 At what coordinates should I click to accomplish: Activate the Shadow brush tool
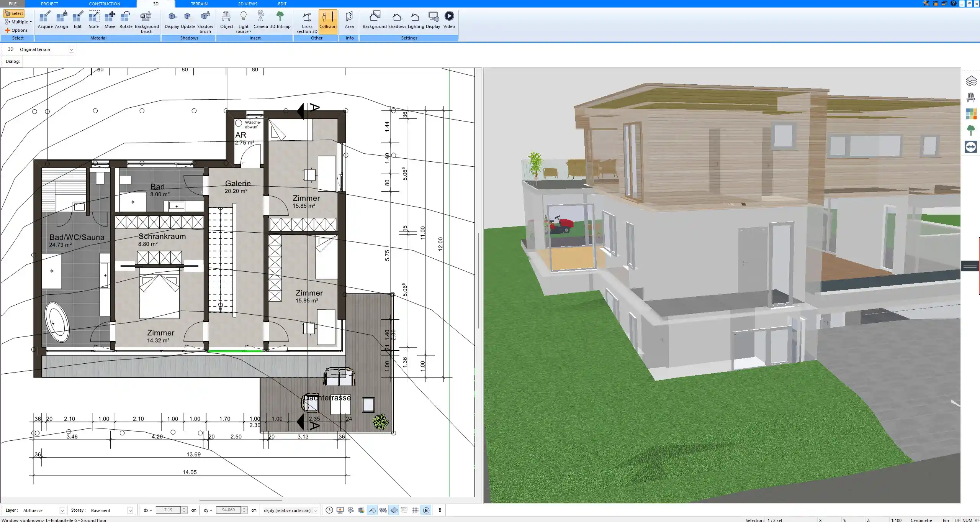[x=205, y=22]
